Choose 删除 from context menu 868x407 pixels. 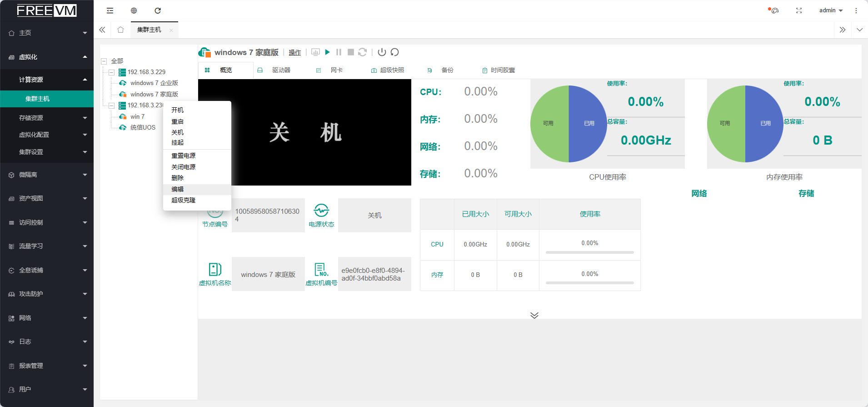point(197,178)
